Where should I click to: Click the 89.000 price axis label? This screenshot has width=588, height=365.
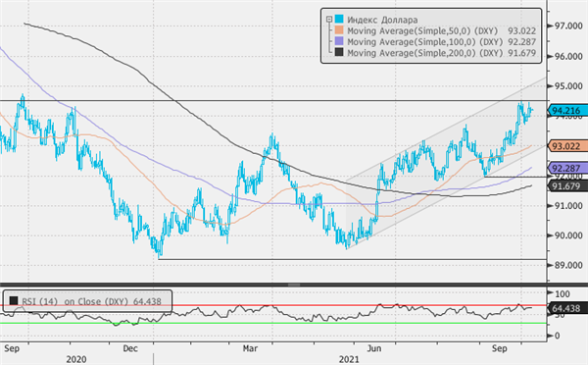coord(568,265)
